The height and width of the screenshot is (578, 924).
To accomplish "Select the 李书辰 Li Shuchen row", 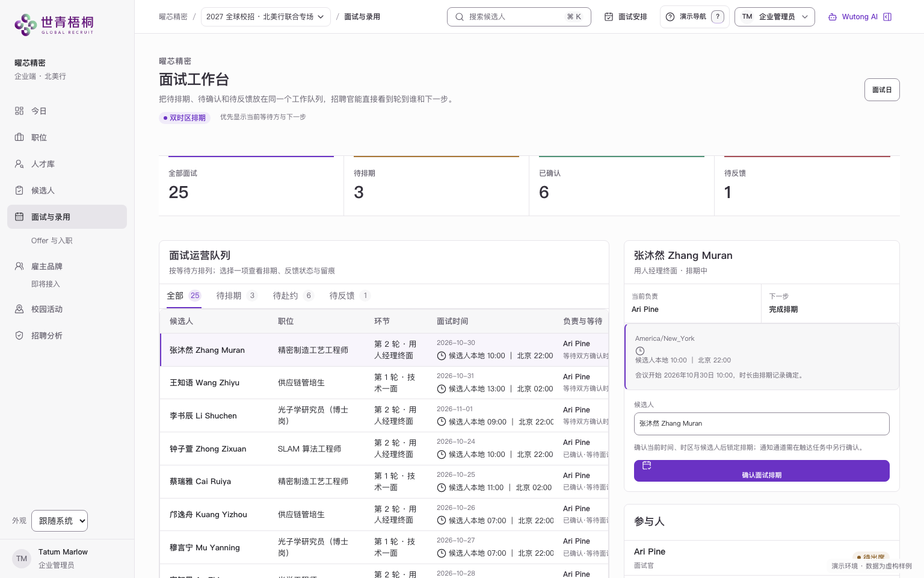I will pos(384,415).
